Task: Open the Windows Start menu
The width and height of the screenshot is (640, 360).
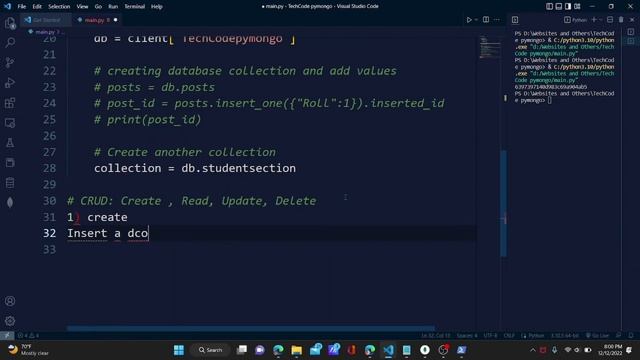Action: point(179,350)
